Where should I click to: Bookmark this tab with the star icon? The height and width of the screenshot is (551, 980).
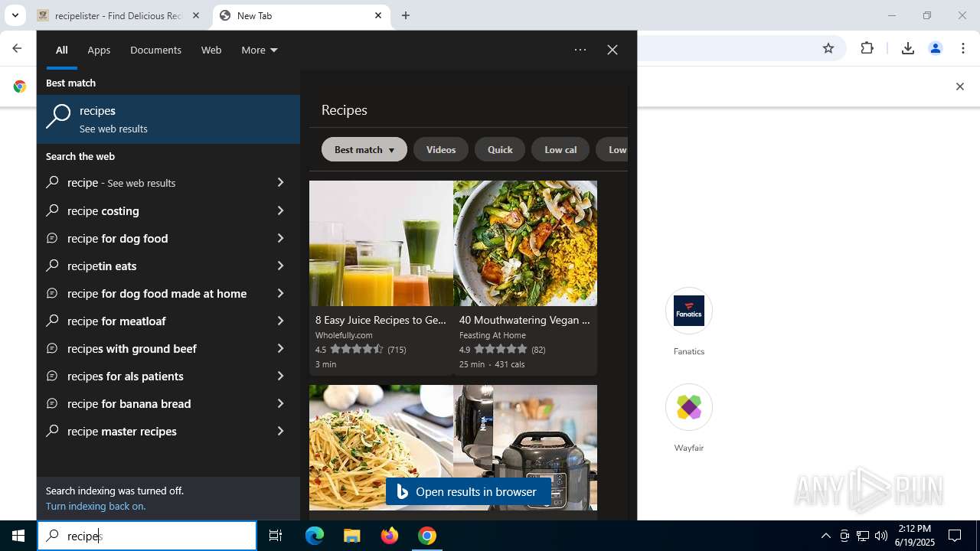828,48
